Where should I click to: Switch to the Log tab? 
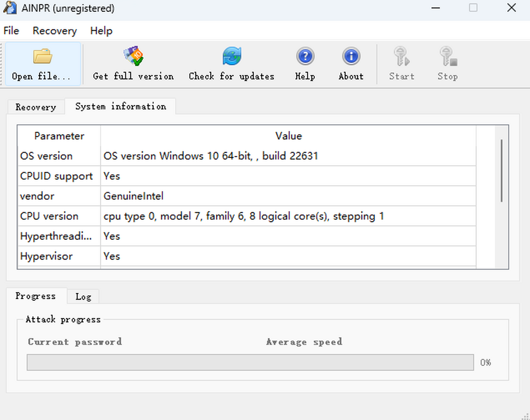click(83, 297)
